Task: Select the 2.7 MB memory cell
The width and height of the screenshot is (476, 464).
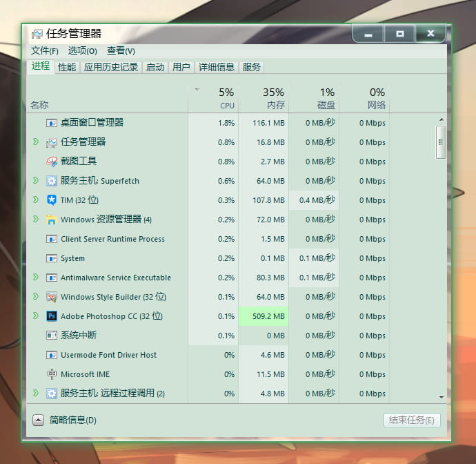Action: pyautogui.click(x=264, y=162)
